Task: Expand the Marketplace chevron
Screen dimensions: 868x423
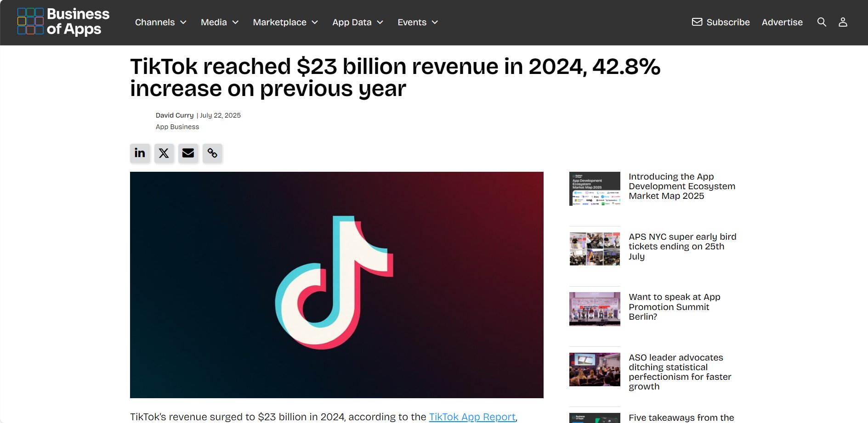Action: (x=315, y=23)
